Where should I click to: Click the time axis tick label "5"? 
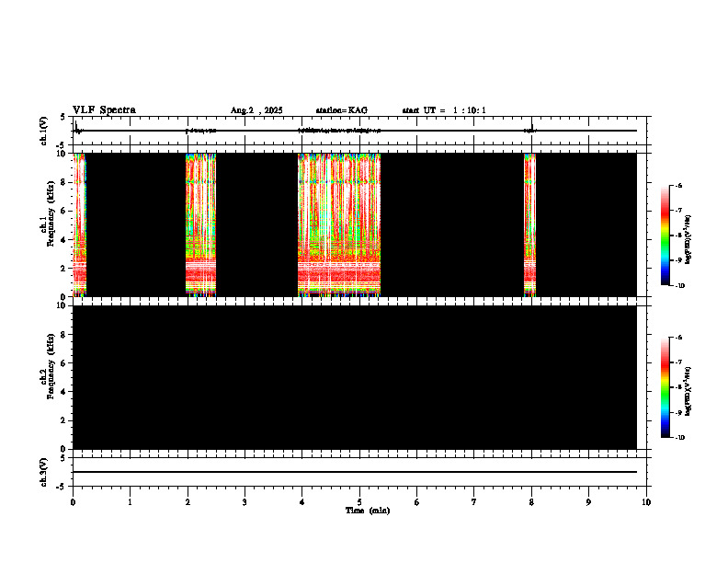coord(359,502)
